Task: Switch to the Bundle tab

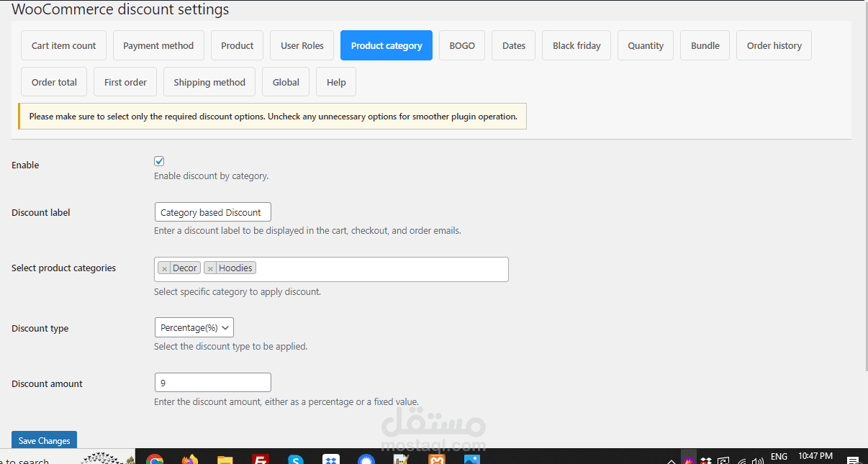Action: (705, 45)
